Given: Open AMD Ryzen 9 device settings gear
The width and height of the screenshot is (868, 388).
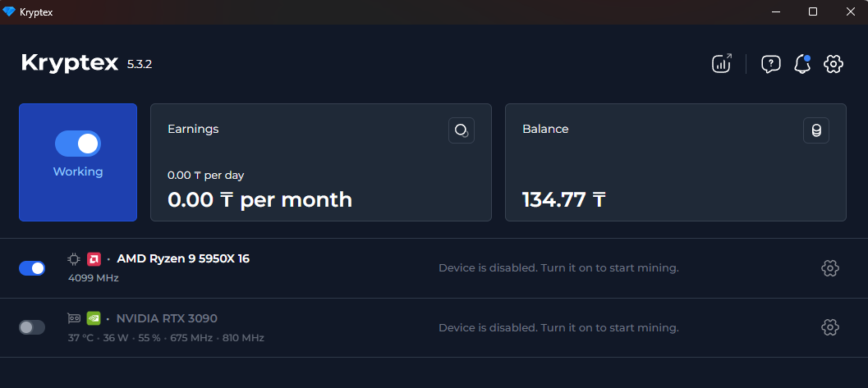Looking at the screenshot, I should point(829,267).
